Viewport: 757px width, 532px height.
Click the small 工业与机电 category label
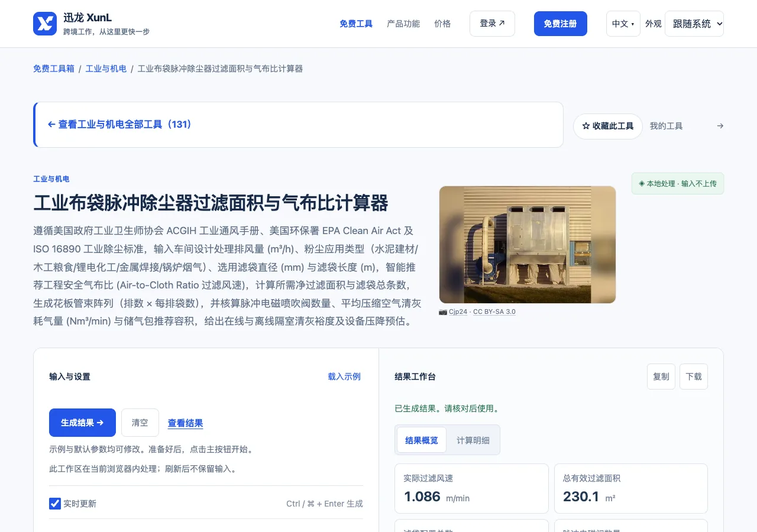[51, 179]
